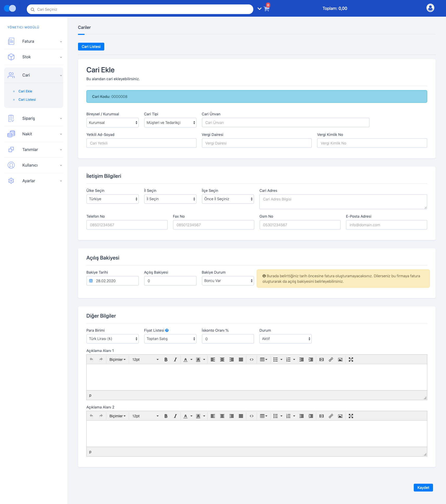
Task: Open the user profile avatar
Action: 430,8
